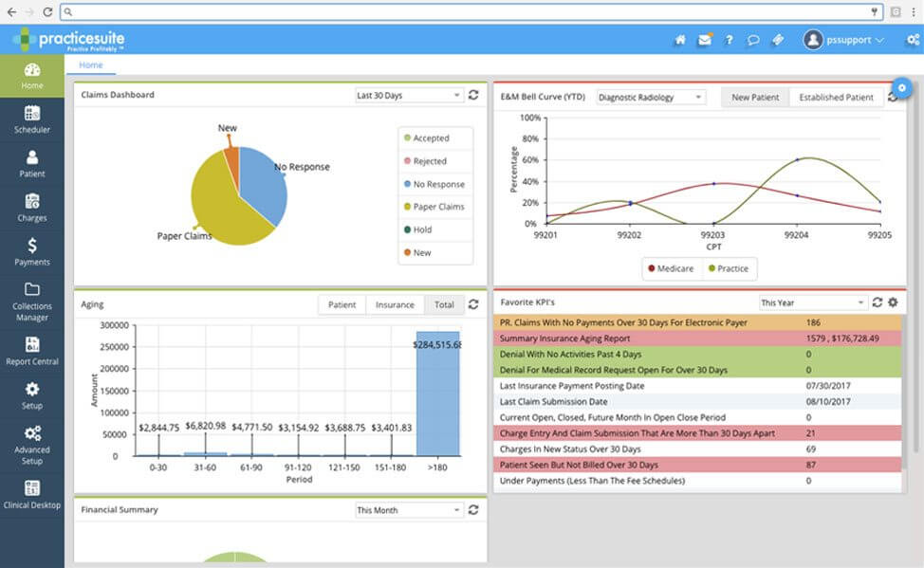
Task: Open Collections Manager in sidebar
Action: (x=32, y=302)
